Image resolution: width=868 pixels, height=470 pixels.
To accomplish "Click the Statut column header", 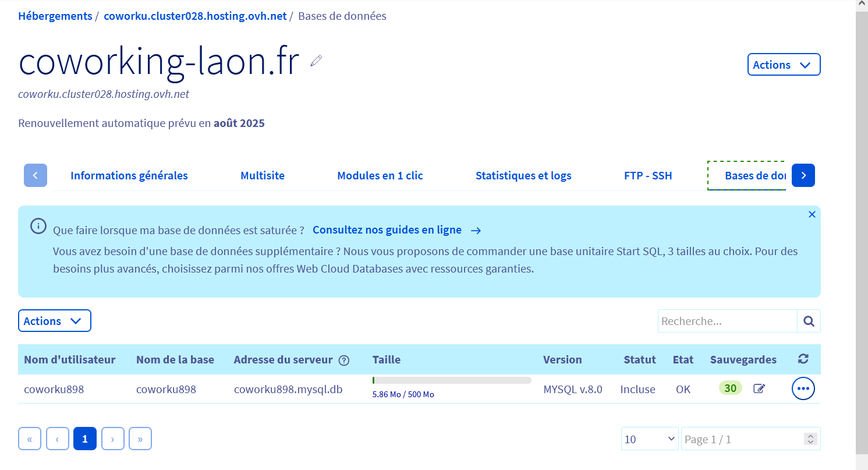I will [x=640, y=360].
